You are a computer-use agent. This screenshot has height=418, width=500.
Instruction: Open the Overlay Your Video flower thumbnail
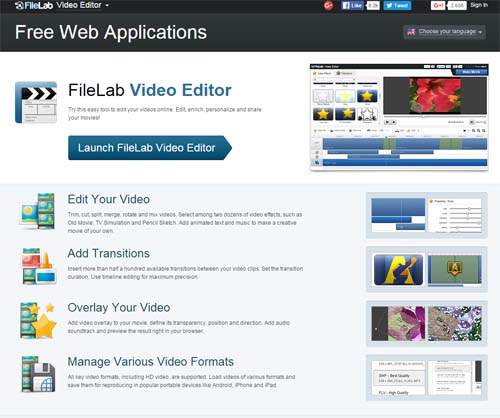[427, 323]
